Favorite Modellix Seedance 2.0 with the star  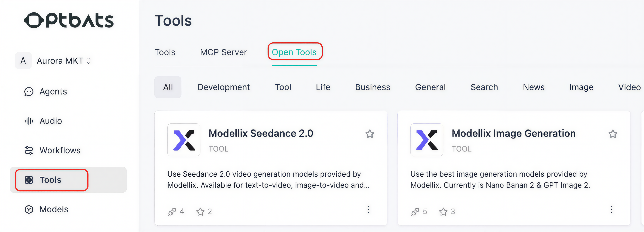coord(370,134)
